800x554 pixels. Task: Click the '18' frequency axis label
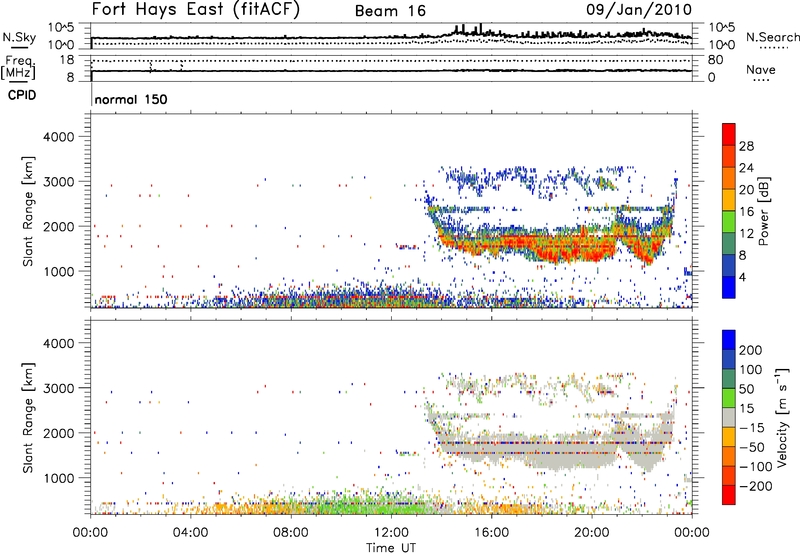click(x=66, y=60)
